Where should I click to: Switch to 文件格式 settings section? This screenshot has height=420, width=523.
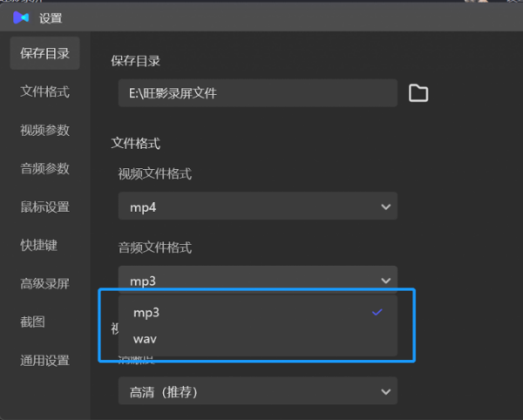[x=44, y=91]
